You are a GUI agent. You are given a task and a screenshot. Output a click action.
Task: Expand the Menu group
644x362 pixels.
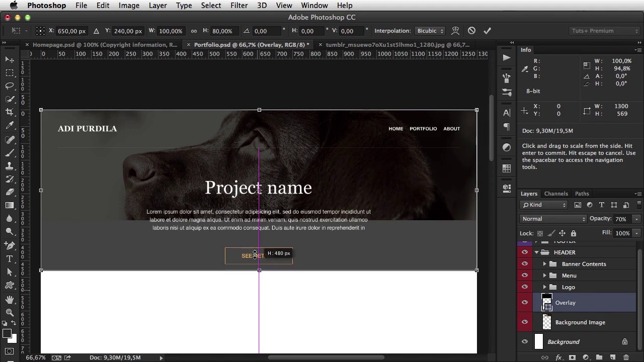point(545,276)
